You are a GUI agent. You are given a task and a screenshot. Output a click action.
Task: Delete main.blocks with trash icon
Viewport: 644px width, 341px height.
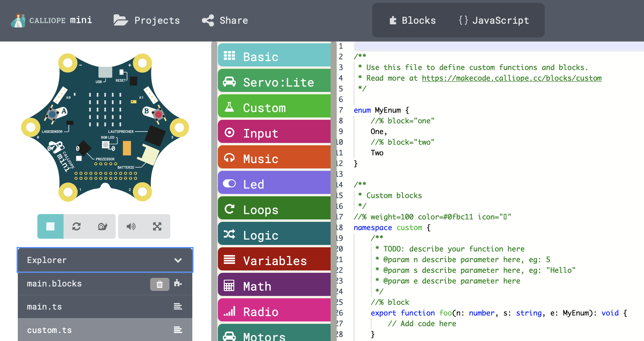point(160,284)
